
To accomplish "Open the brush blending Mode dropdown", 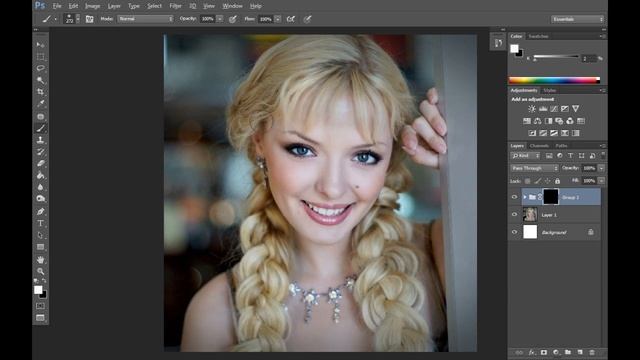I will [x=145, y=19].
